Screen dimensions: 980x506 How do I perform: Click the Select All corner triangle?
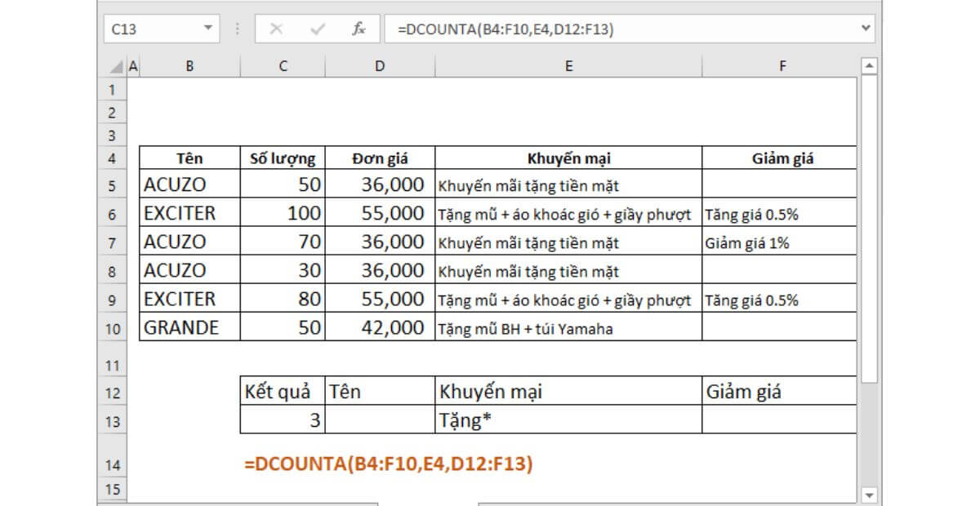[115, 67]
